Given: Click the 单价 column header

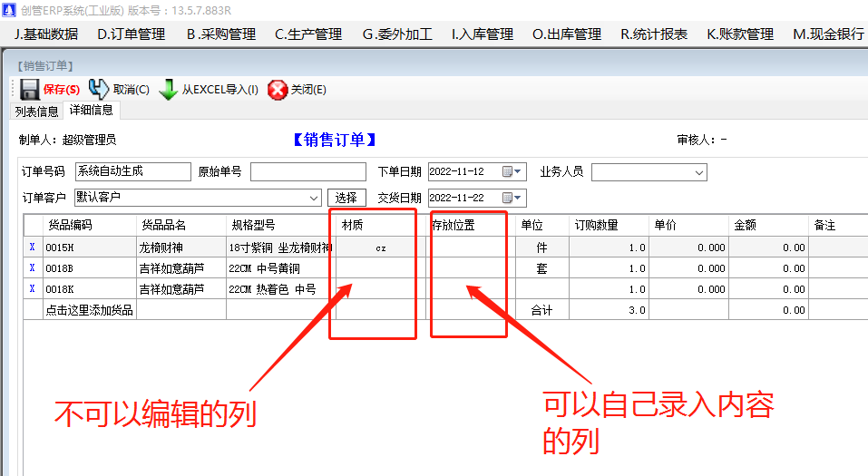Looking at the screenshot, I should [x=688, y=225].
